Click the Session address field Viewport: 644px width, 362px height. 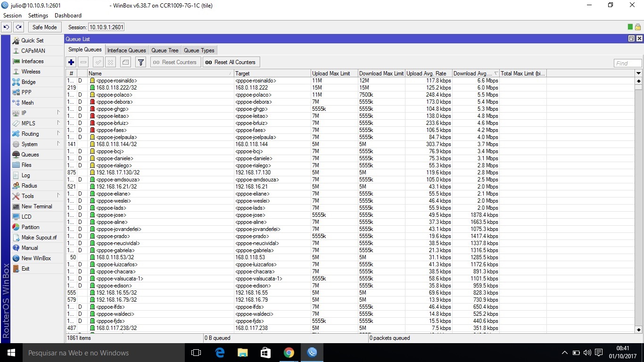tap(106, 27)
